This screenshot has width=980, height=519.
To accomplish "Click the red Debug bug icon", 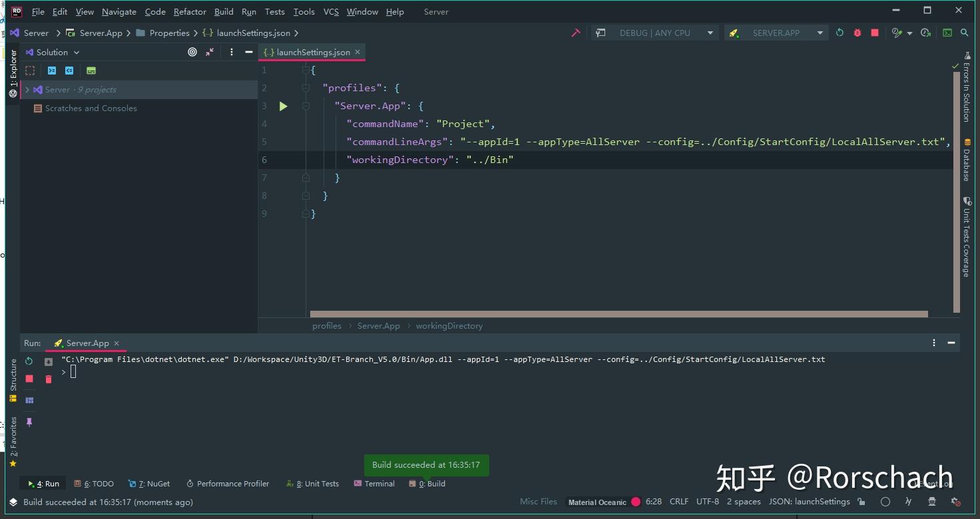I will tap(857, 33).
